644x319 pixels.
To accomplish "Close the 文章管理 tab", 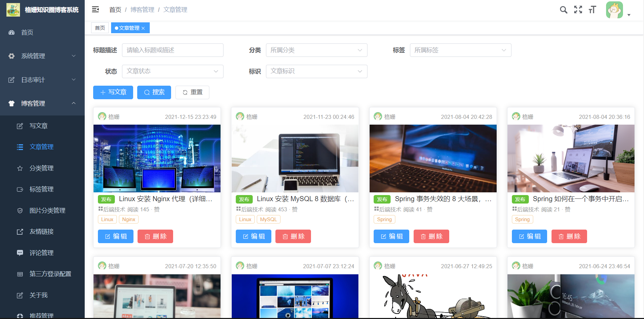I will [143, 28].
